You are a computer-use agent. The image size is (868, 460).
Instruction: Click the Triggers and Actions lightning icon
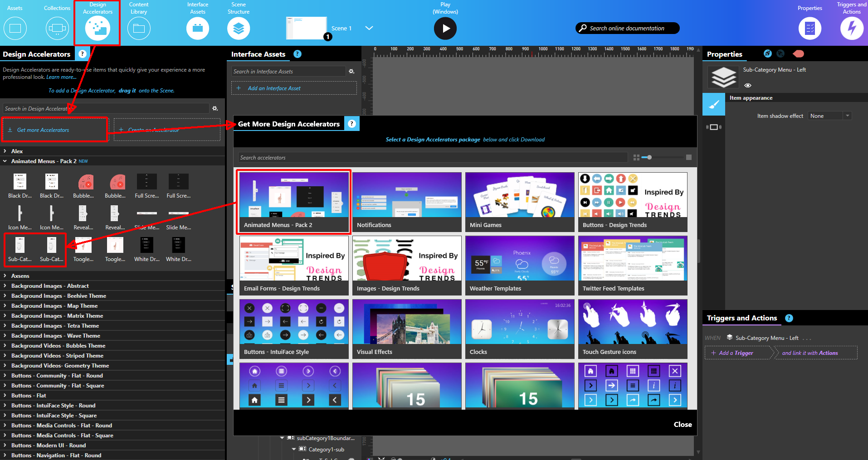click(852, 28)
